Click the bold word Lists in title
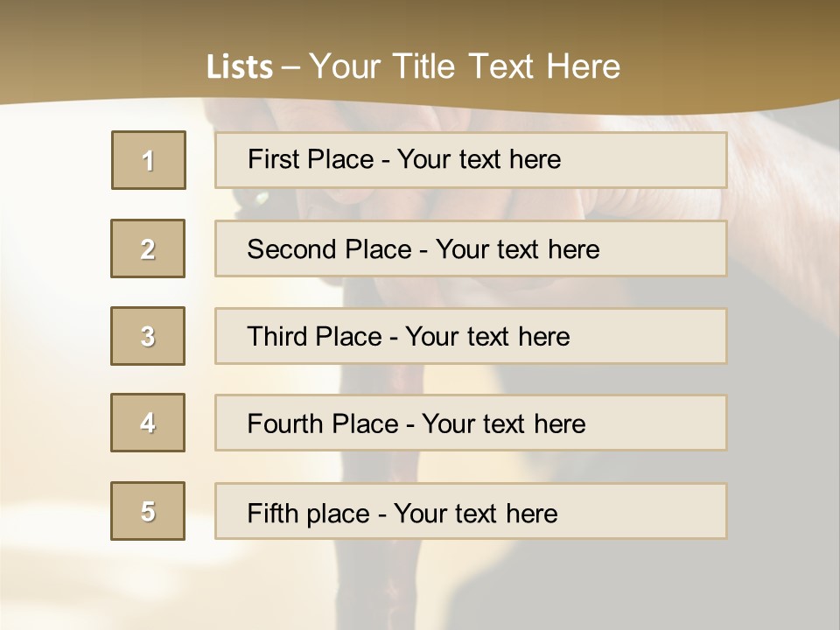Image resolution: width=840 pixels, height=630 pixels. coord(240,67)
